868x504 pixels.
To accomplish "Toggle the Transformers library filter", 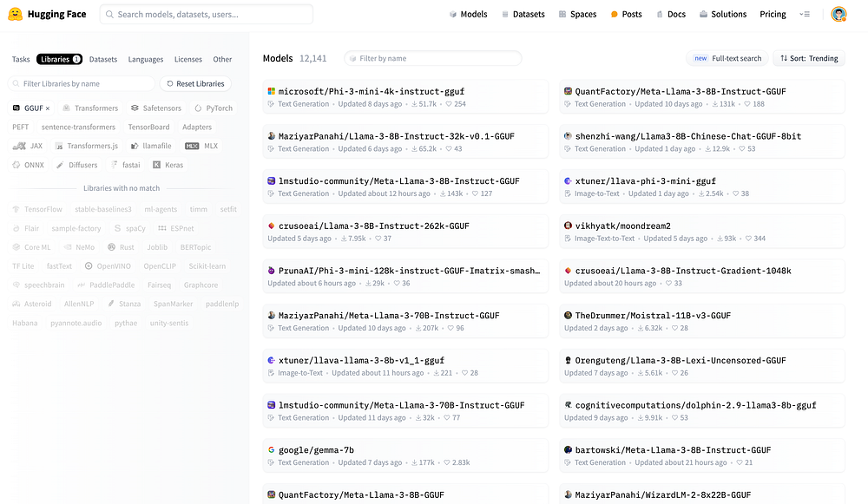I will tap(90, 108).
